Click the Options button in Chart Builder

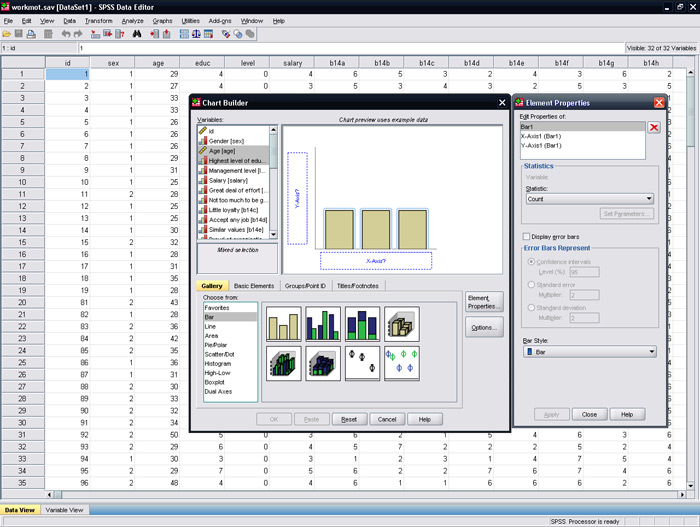click(x=484, y=327)
